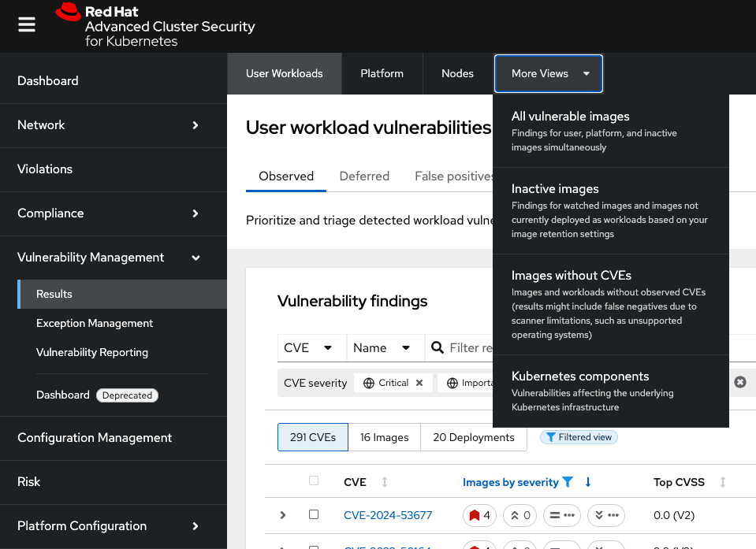The height and width of the screenshot is (549, 756).
Task: Choose Inactive images view
Action: coord(611,211)
